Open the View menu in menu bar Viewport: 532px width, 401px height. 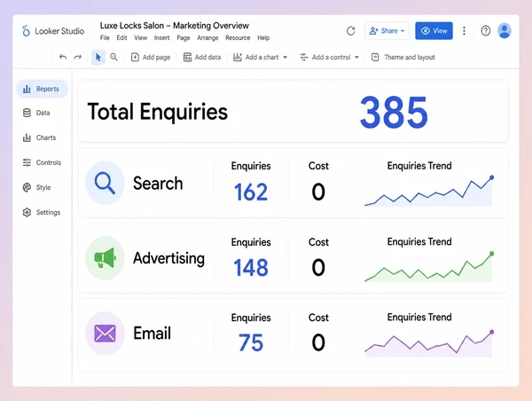click(140, 37)
